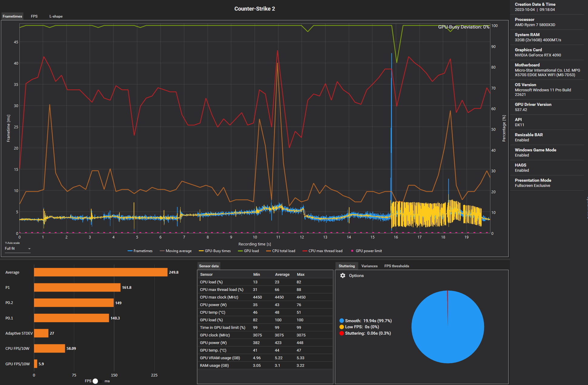Click the CPU total load legend marker

(x=269, y=251)
